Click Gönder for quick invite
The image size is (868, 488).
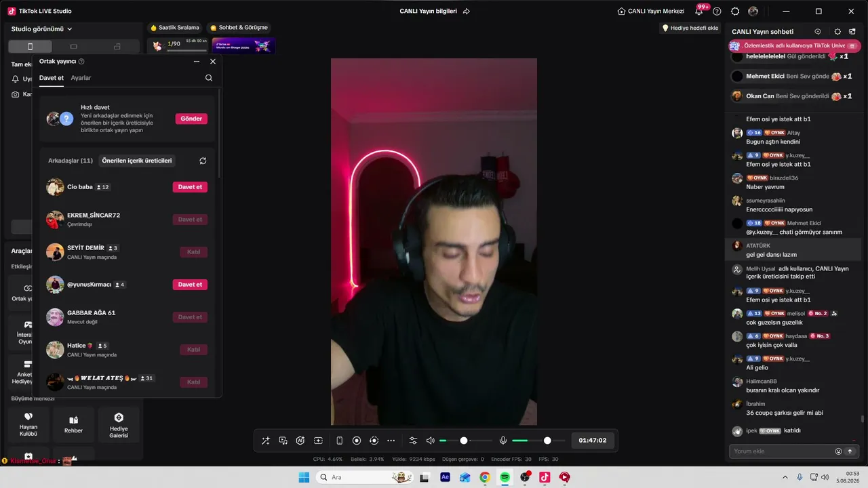point(191,119)
